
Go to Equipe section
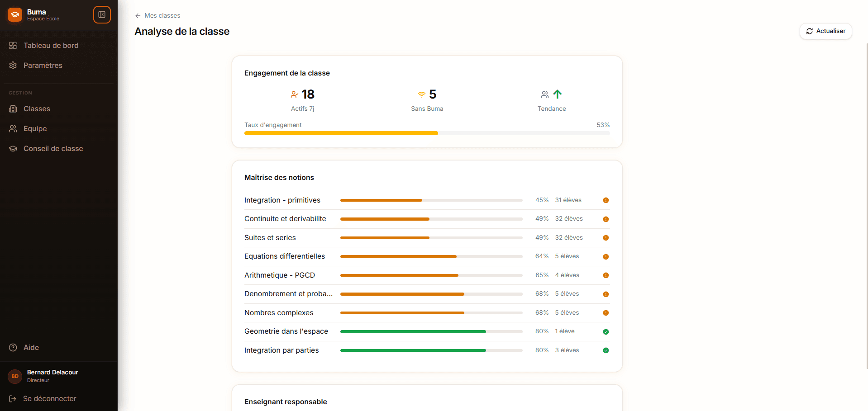(x=59, y=129)
